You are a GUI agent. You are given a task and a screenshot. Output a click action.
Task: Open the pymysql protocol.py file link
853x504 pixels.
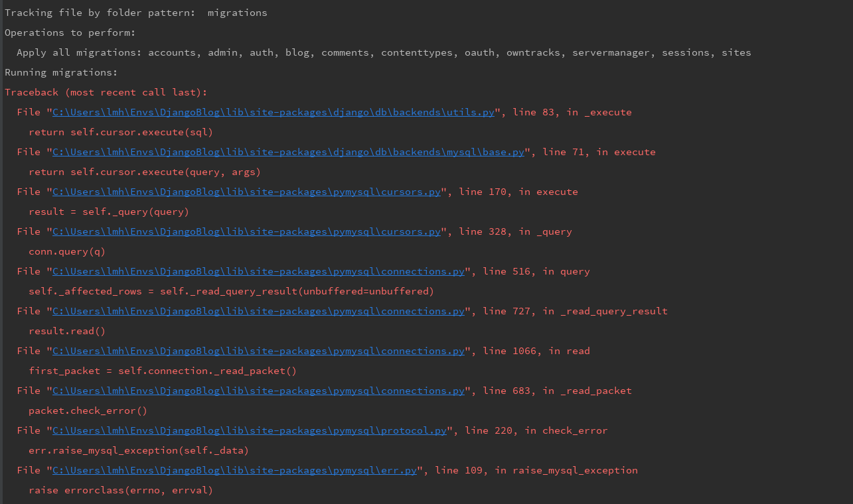pyautogui.click(x=250, y=430)
